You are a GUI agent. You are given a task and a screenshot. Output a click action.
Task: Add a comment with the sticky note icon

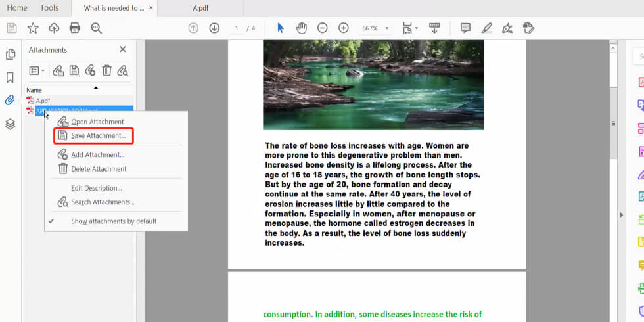(x=465, y=28)
